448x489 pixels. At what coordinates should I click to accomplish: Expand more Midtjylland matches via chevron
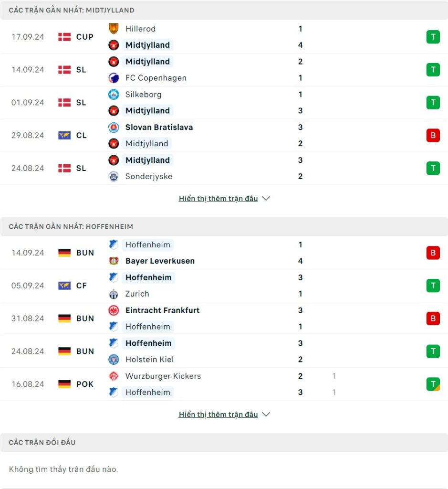tap(266, 198)
